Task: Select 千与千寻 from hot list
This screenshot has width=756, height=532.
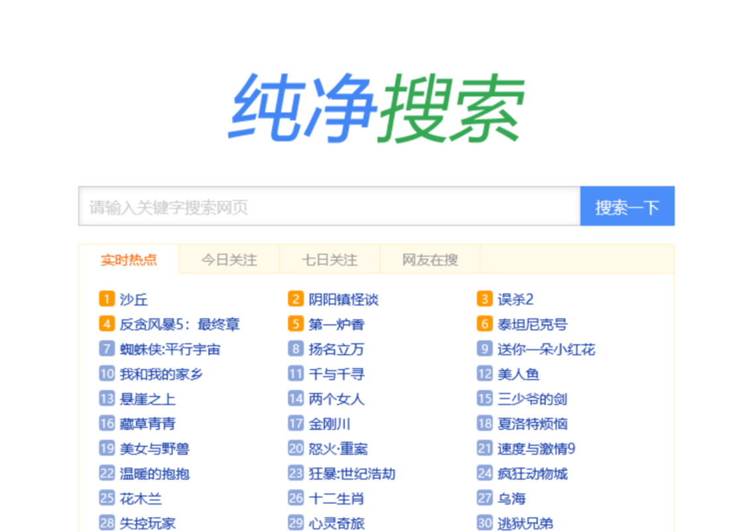Action: 336,374
